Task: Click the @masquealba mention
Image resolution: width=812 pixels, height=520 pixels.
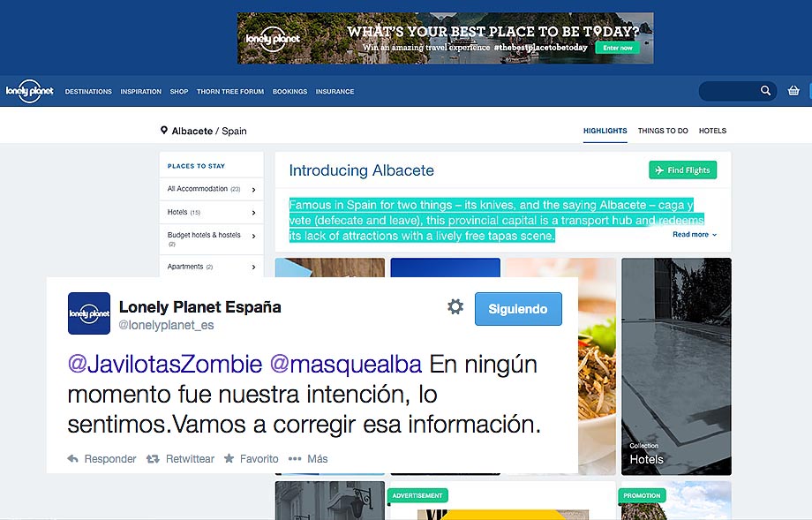Action: pos(346,364)
